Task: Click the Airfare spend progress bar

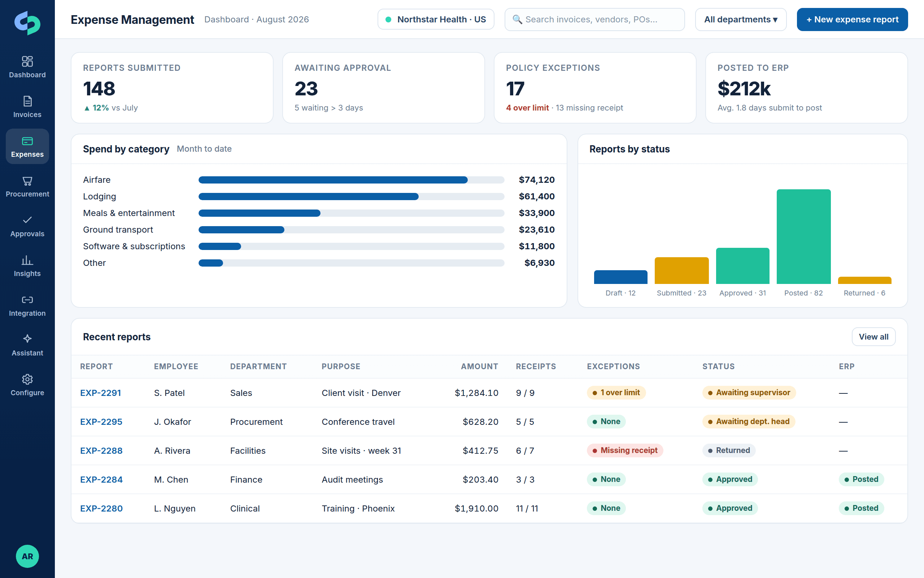Action: 351,180
